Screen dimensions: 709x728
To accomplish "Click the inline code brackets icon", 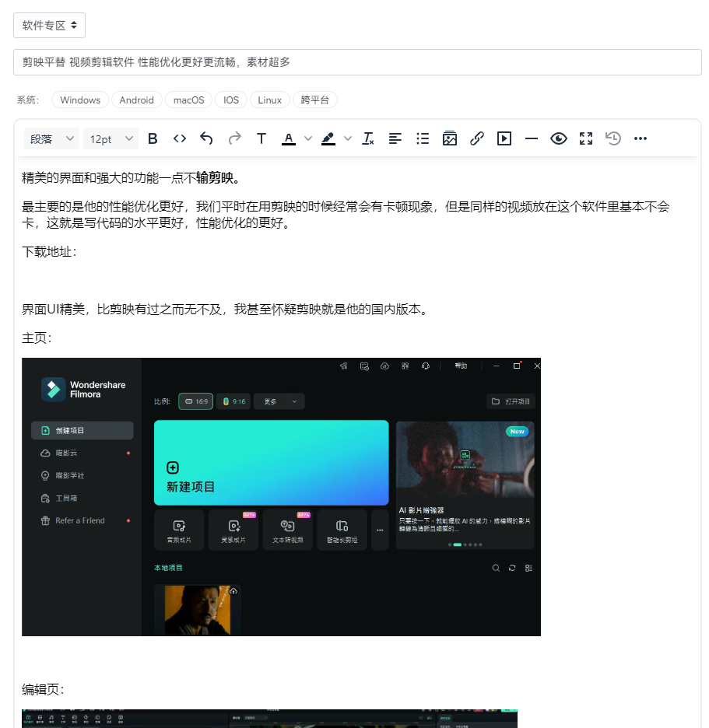I will click(180, 138).
